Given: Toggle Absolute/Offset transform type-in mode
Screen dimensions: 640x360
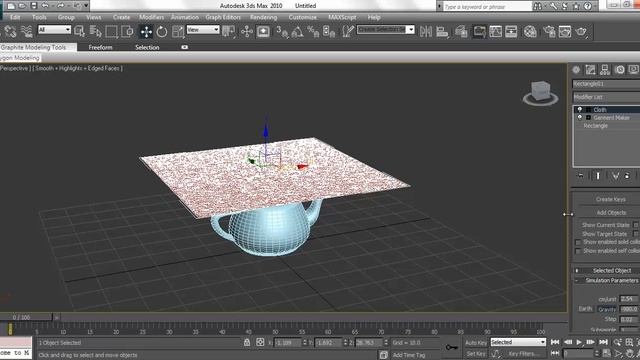Looking at the screenshot, I should (x=260, y=342).
